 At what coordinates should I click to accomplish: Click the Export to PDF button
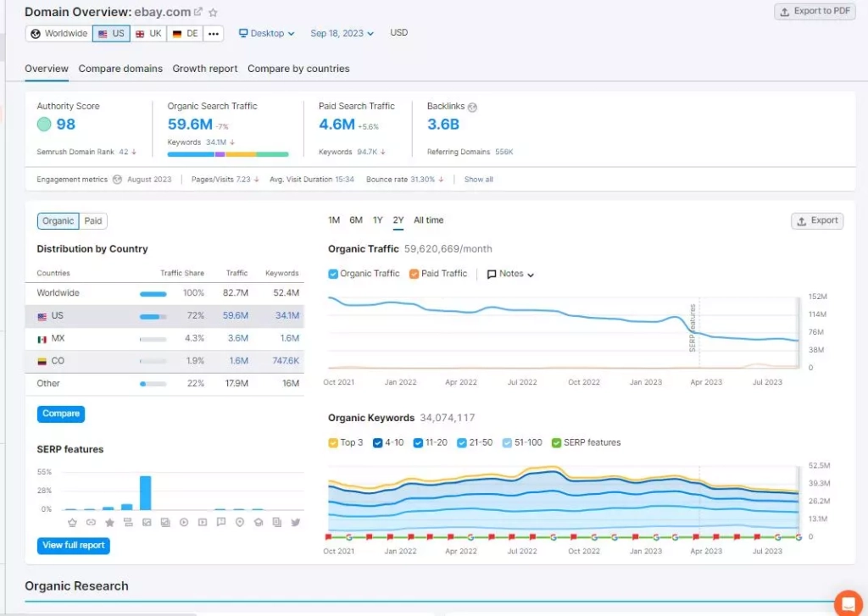tap(815, 12)
